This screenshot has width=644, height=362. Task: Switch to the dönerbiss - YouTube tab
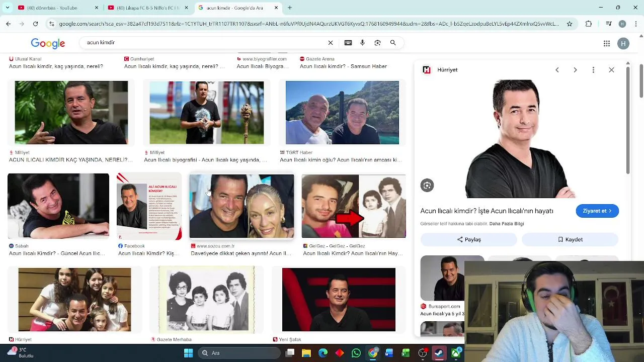click(x=54, y=8)
